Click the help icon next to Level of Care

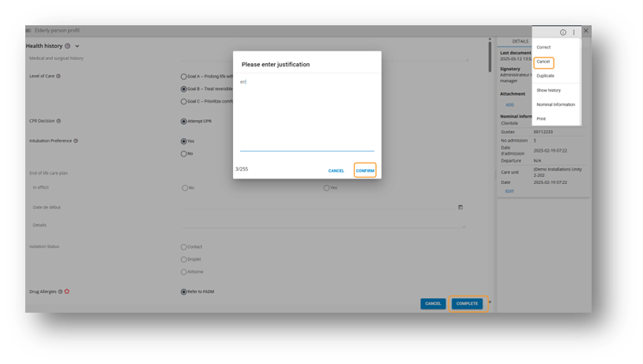(58, 77)
